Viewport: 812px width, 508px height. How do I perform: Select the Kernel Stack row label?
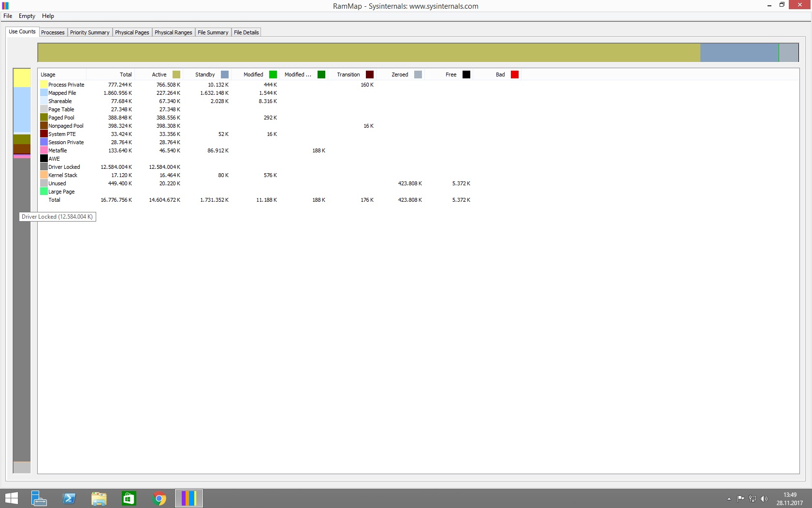coord(63,175)
